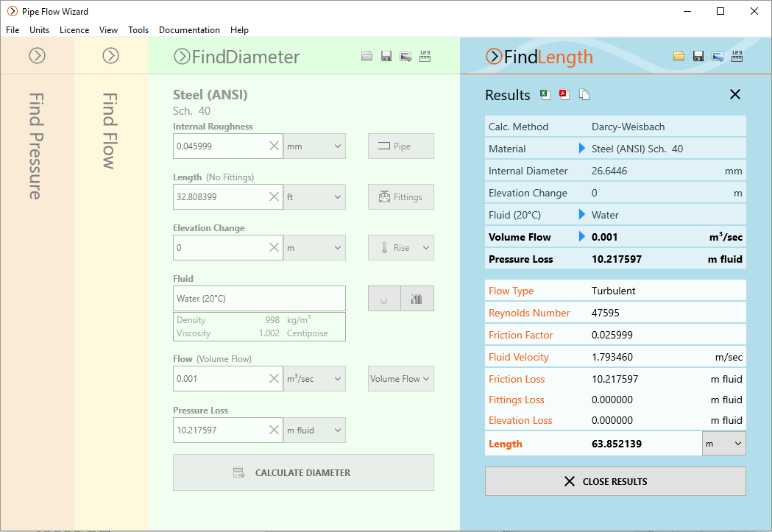Image resolution: width=772 pixels, height=532 pixels.
Task: Open the Documentation menu
Action: click(190, 30)
